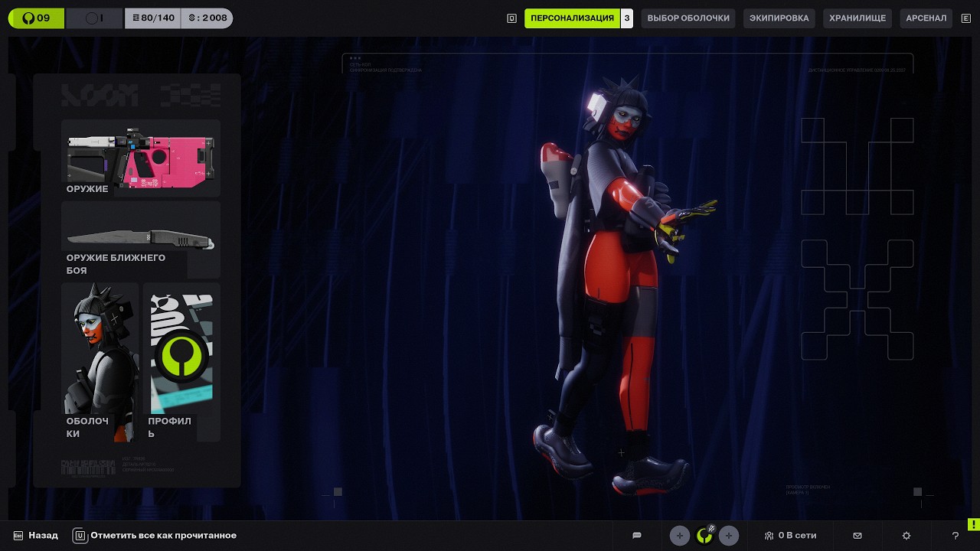Open the friends list showing 0 В сети
Image resolution: width=980 pixels, height=551 pixels.
[x=791, y=536]
